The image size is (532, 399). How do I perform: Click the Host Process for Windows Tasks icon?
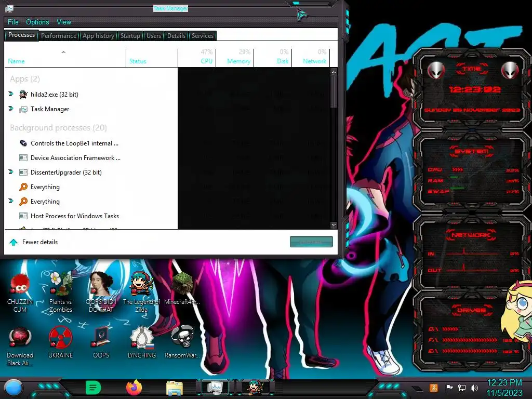(23, 216)
